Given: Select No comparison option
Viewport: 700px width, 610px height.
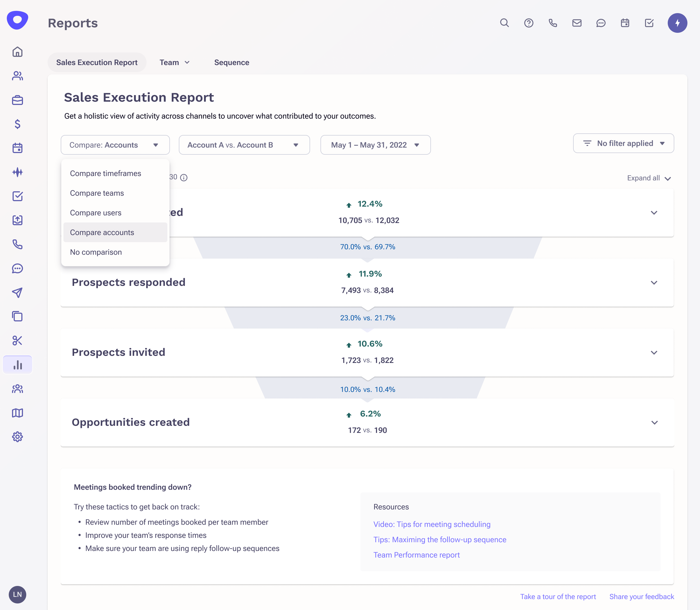Looking at the screenshot, I should pyautogui.click(x=96, y=252).
